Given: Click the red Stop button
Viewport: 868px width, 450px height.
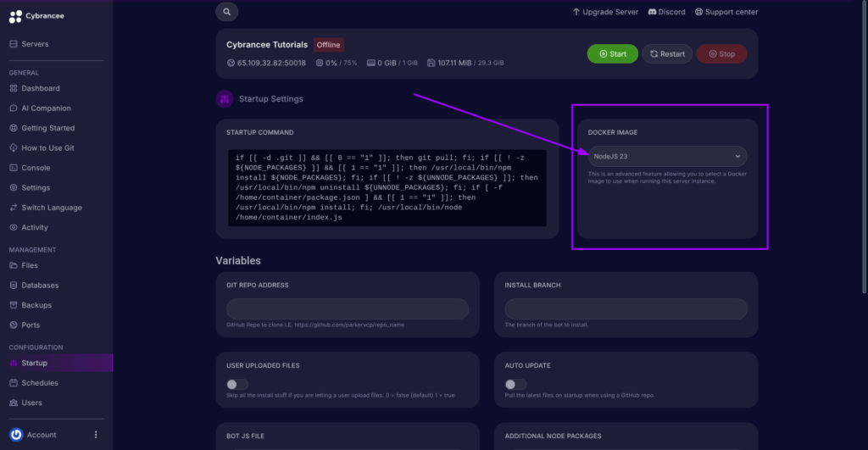Looking at the screenshot, I should 721,53.
